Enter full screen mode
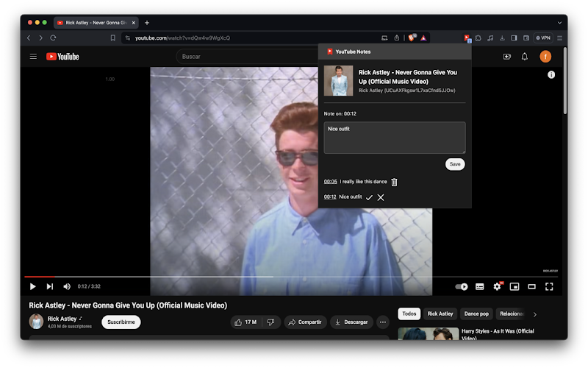This screenshot has width=588, height=368. pos(549,287)
